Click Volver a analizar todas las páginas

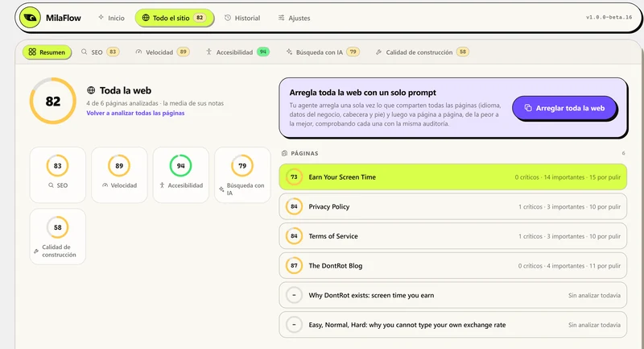(x=135, y=113)
